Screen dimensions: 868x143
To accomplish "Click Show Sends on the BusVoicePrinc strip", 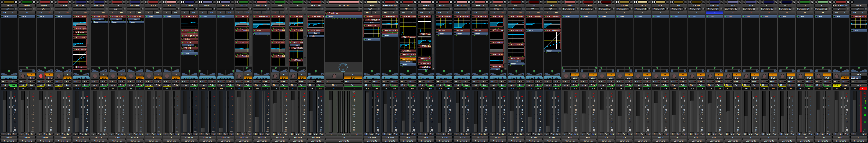I will [81, 78].
